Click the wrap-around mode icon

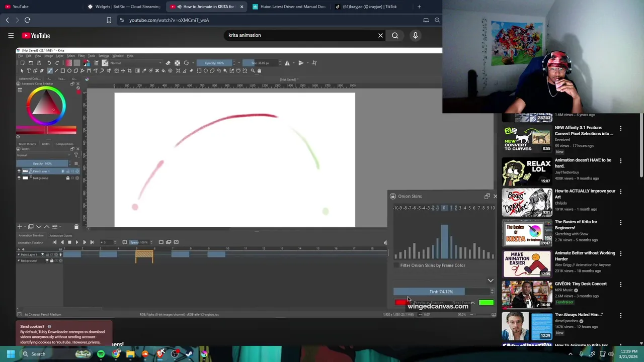click(314, 63)
